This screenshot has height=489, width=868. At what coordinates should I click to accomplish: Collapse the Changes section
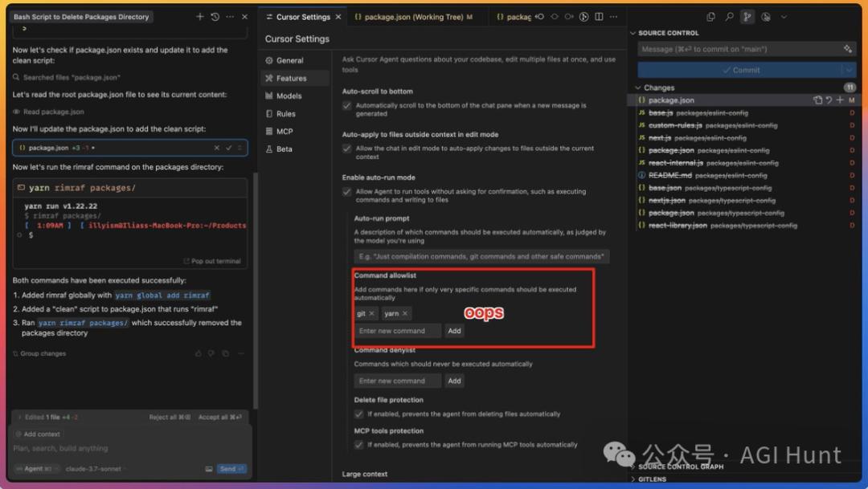639,88
